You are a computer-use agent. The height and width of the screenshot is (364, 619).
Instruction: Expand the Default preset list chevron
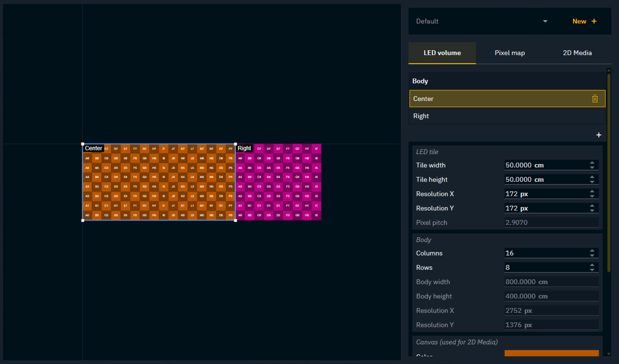545,21
